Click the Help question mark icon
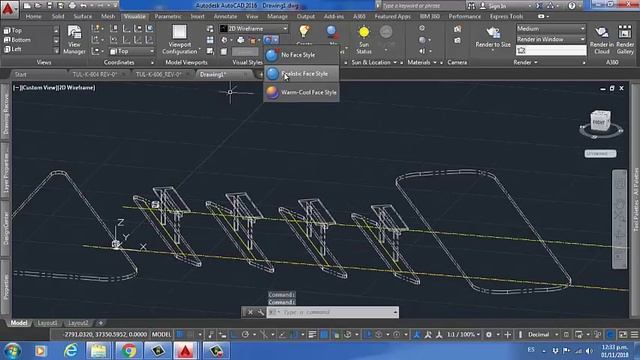The width and height of the screenshot is (640, 360). (572, 6)
